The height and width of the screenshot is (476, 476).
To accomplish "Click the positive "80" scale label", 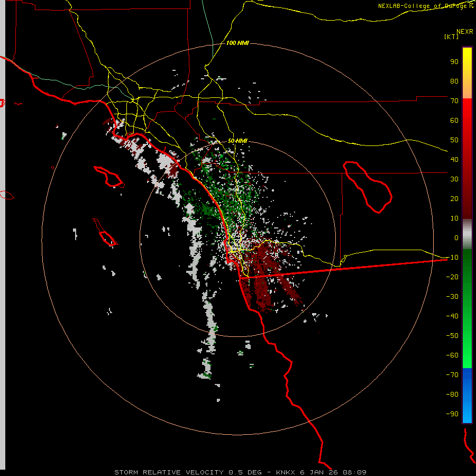I will pyautogui.click(x=454, y=81).
